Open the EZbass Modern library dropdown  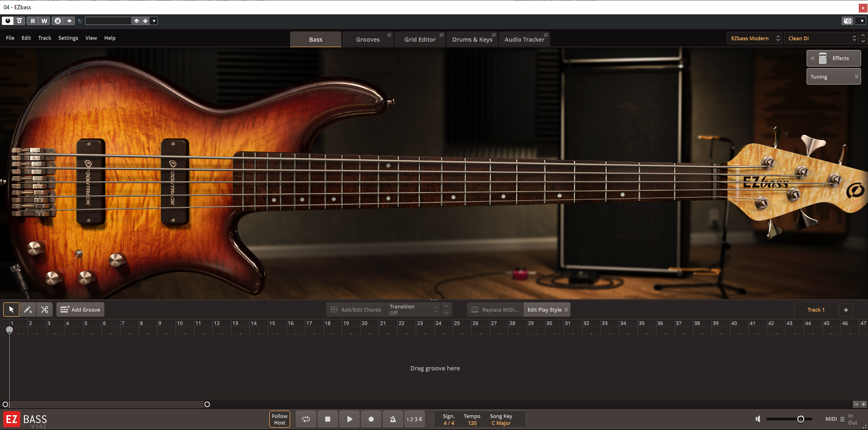click(x=754, y=38)
